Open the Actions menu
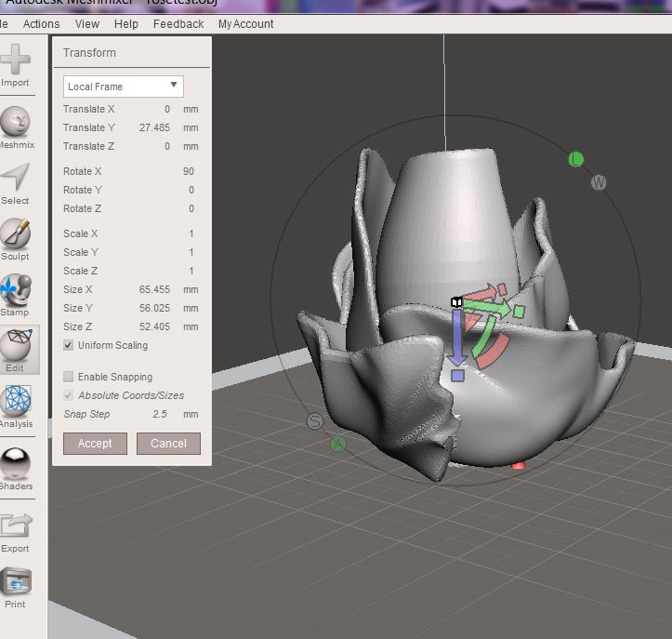This screenshot has width=672, height=639. (41, 24)
